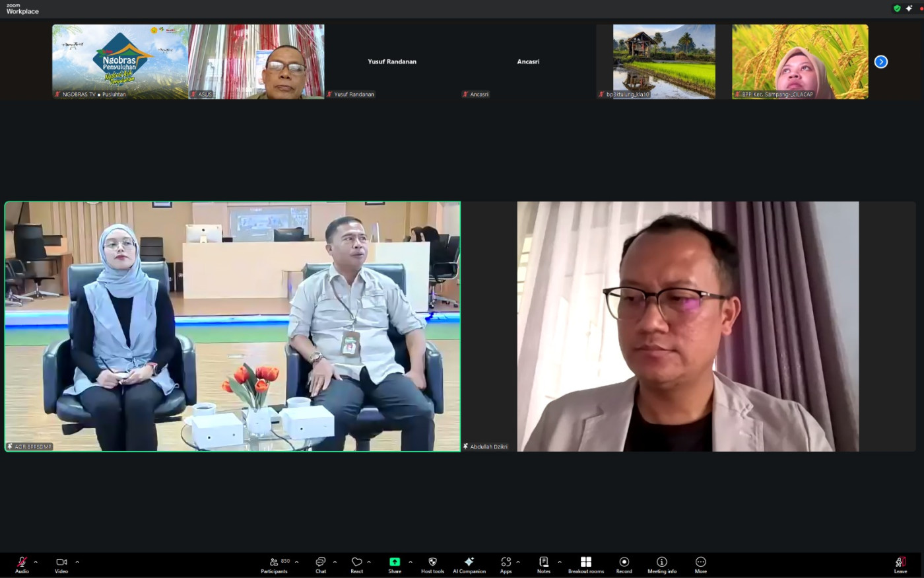924x578 pixels.
Task: Launch AI Companion from the toolbar
Action: 469,564
